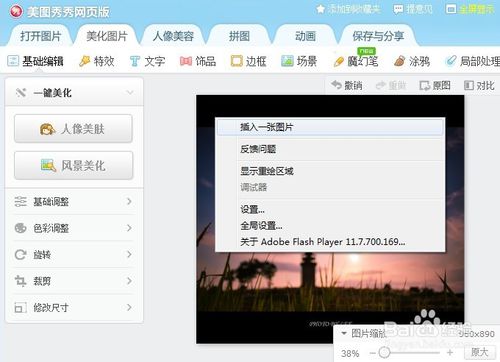Switch to the 人像美容 tab
The width and height of the screenshot is (500, 362).
[173, 36]
